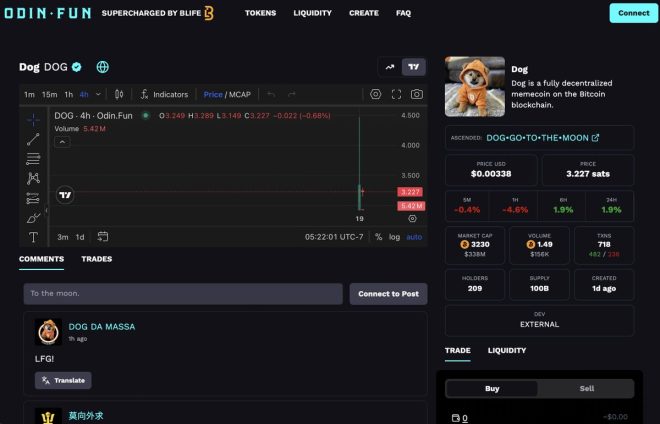Image resolution: width=660 pixels, height=424 pixels.
Task: Redo the chart action
Action: (x=292, y=94)
